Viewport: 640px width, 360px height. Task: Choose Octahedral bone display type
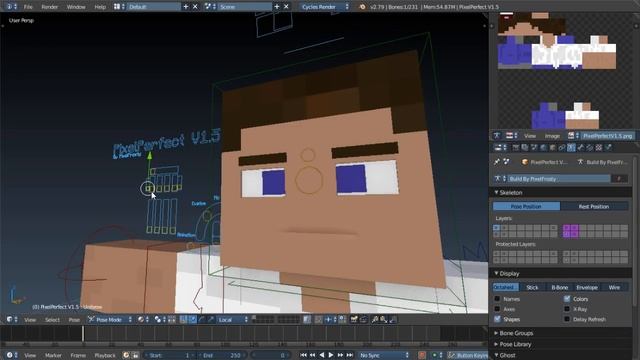pyautogui.click(x=506, y=287)
